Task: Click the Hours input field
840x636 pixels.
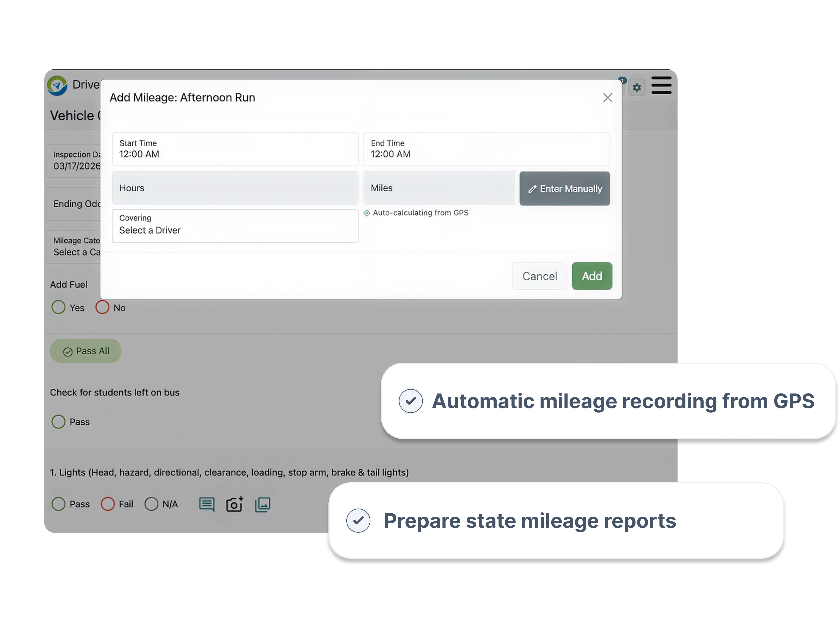Action: pos(235,188)
